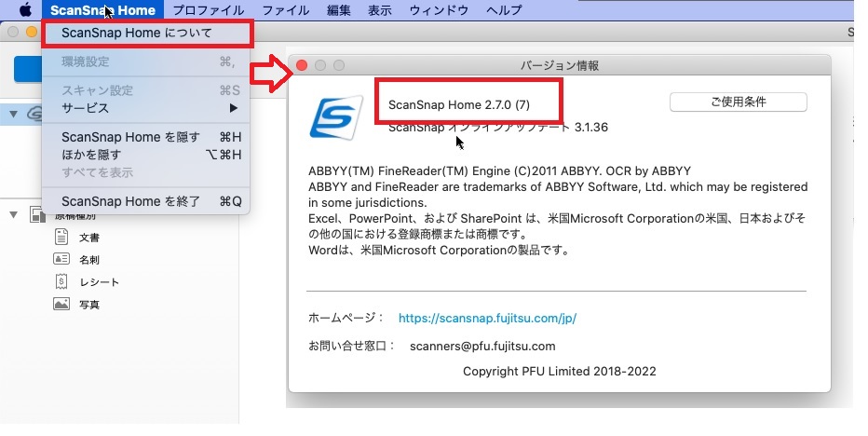This screenshot has width=868, height=436.
Task: Click the 写真 photo icon
Action: [x=61, y=304]
